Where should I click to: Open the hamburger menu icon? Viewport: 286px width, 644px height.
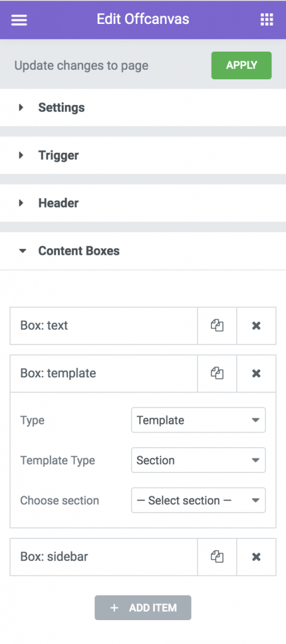(x=19, y=19)
